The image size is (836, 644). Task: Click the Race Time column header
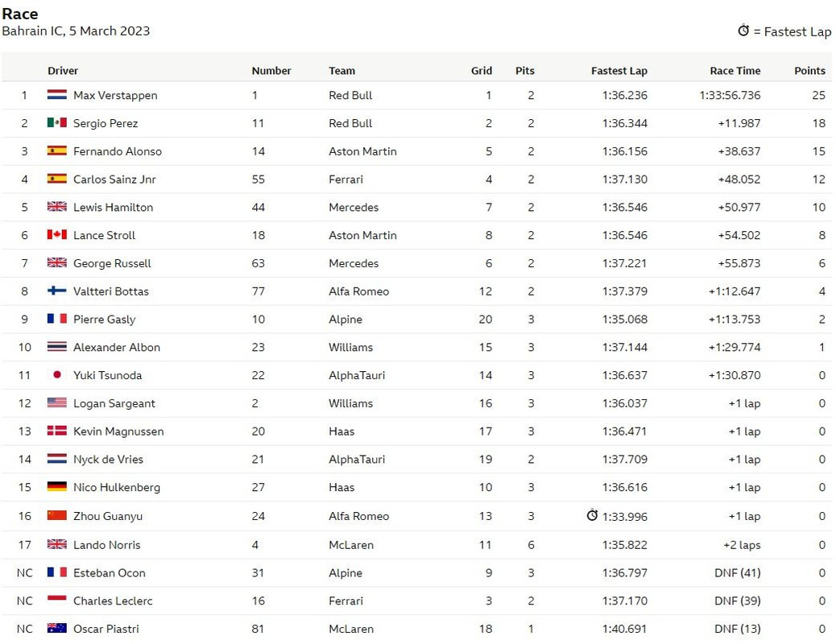pos(735,70)
